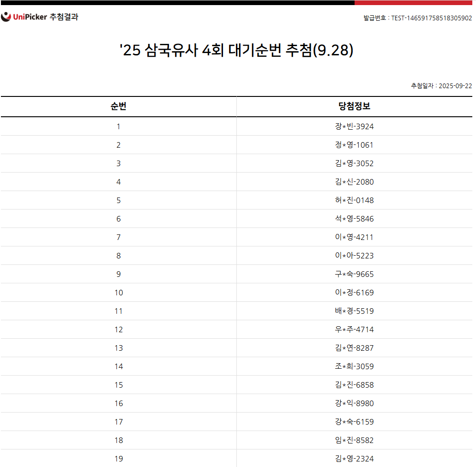The width and height of the screenshot is (476, 467).
Task: Select winner entry 정*영-1061
Action: coord(354,145)
